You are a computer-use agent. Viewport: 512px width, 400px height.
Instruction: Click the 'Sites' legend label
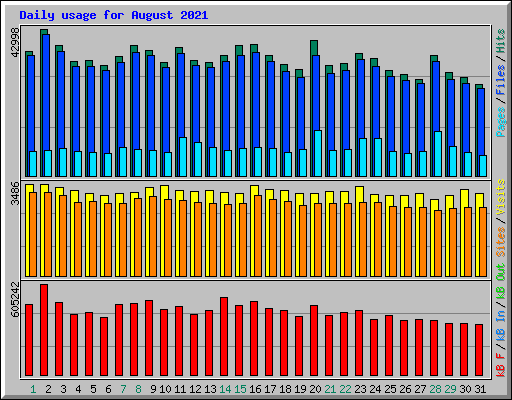[x=501, y=242]
